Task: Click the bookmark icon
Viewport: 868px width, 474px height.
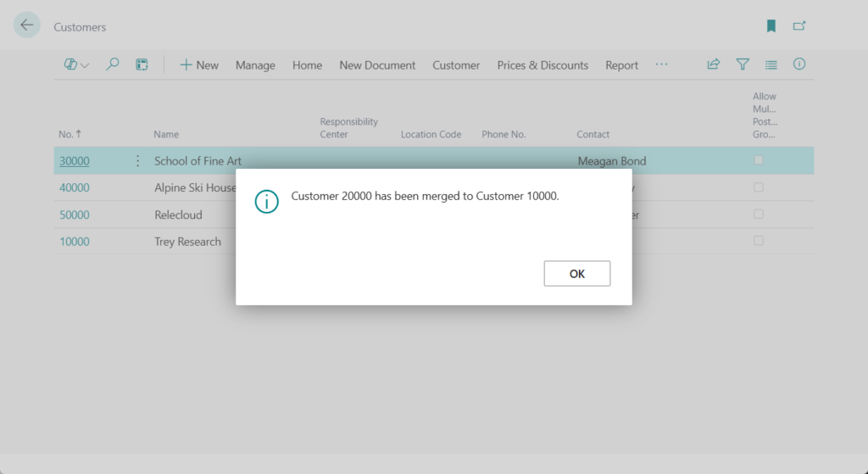Action: click(771, 26)
